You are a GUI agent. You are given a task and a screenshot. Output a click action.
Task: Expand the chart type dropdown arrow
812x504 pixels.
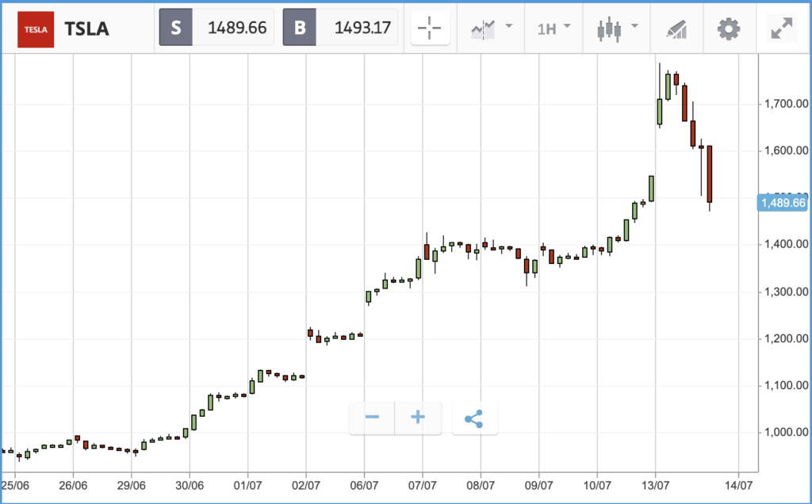635,26
